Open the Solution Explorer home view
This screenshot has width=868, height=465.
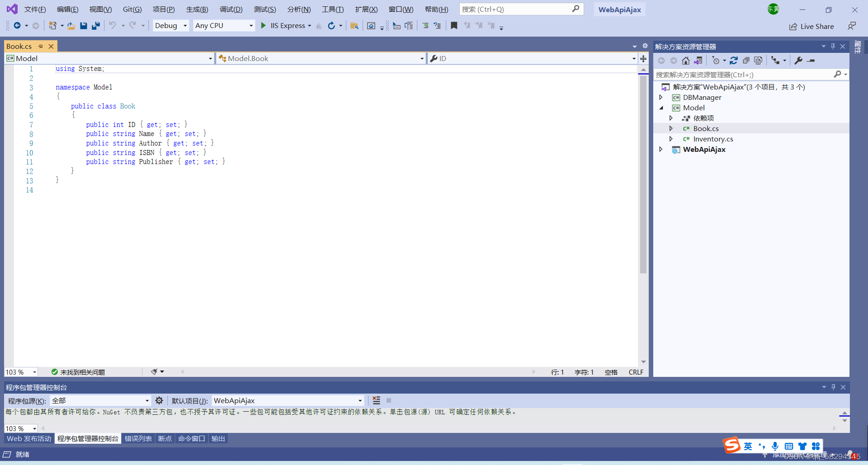coord(685,60)
